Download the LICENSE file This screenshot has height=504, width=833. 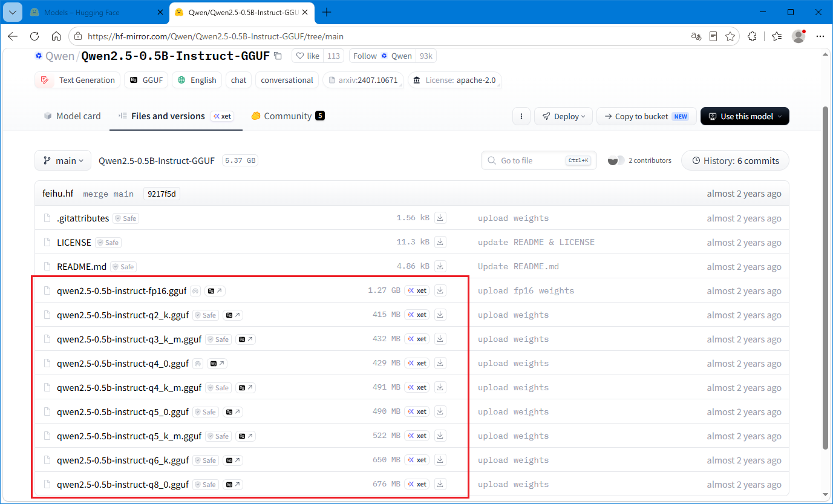click(440, 242)
